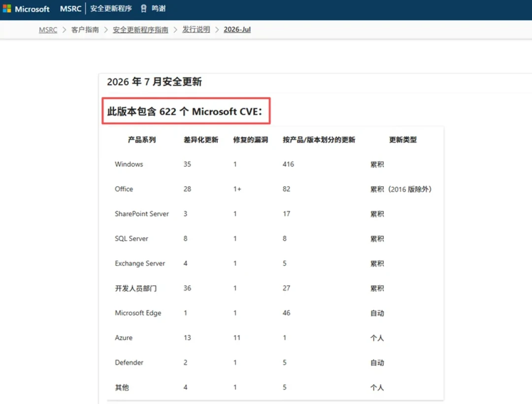Click the value 13 in Azure row
This screenshot has width=532, height=404.
pyautogui.click(x=187, y=337)
